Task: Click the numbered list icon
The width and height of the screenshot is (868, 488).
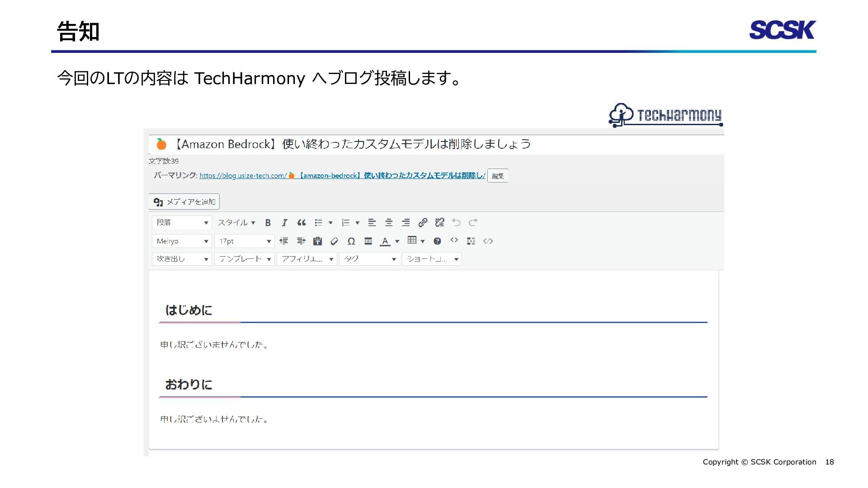Action: click(x=346, y=223)
